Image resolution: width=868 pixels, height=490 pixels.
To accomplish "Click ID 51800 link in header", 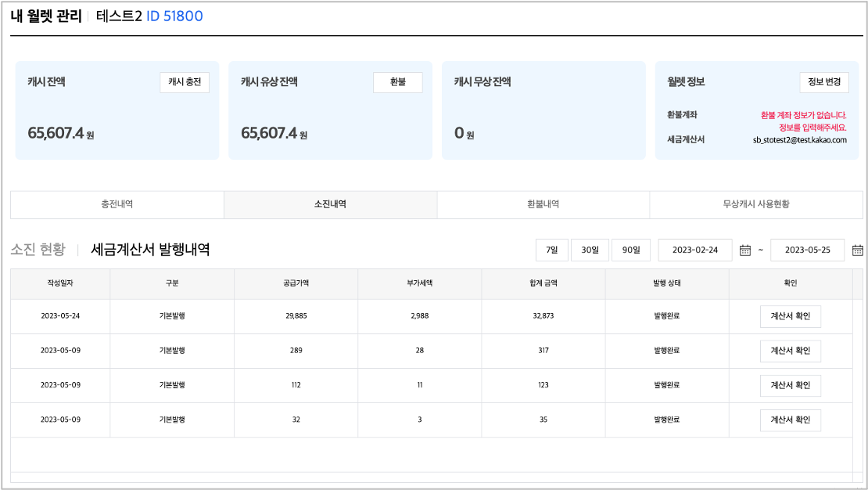I will 174,16.
